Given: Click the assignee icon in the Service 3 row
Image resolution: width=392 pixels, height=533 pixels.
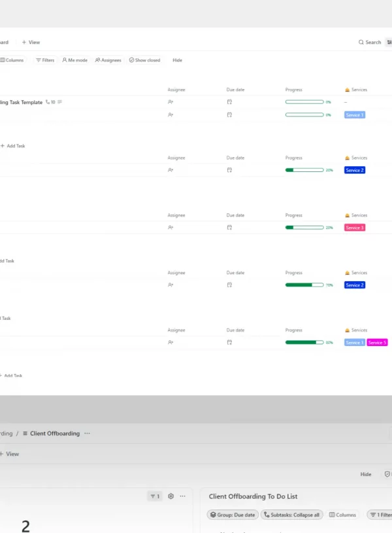Looking at the screenshot, I should pos(171,228).
